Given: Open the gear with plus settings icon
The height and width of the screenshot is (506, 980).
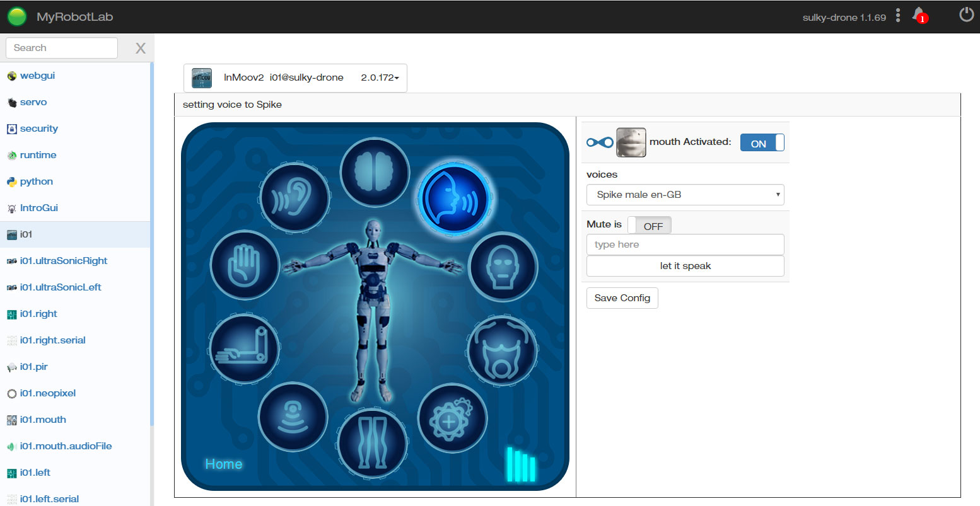Looking at the screenshot, I should click(452, 418).
